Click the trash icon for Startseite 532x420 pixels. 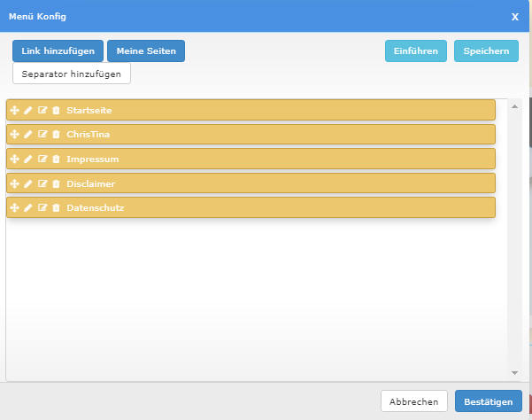pyautogui.click(x=56, y=110)
